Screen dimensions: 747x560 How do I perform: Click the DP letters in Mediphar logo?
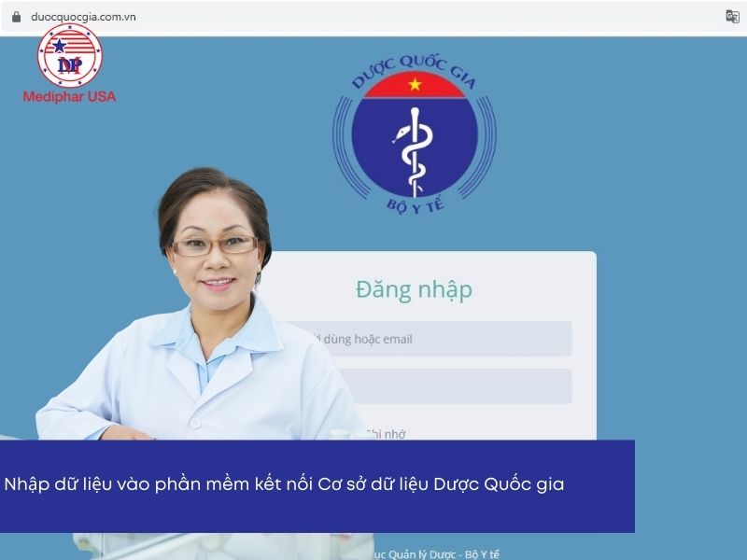pos(69,65)
